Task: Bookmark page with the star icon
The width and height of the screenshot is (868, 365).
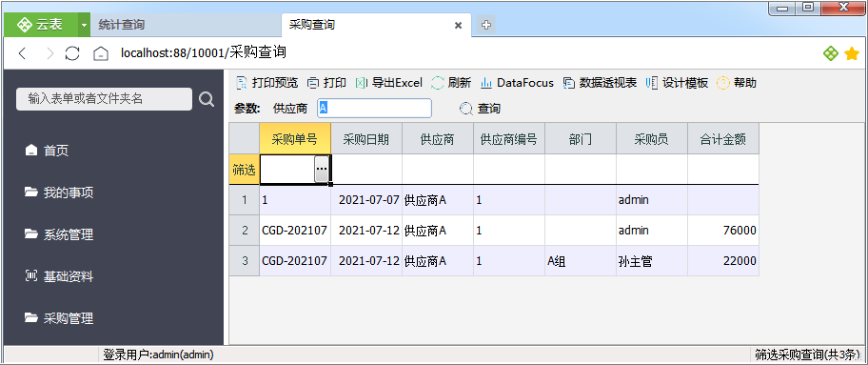Action: coord(852,53)
